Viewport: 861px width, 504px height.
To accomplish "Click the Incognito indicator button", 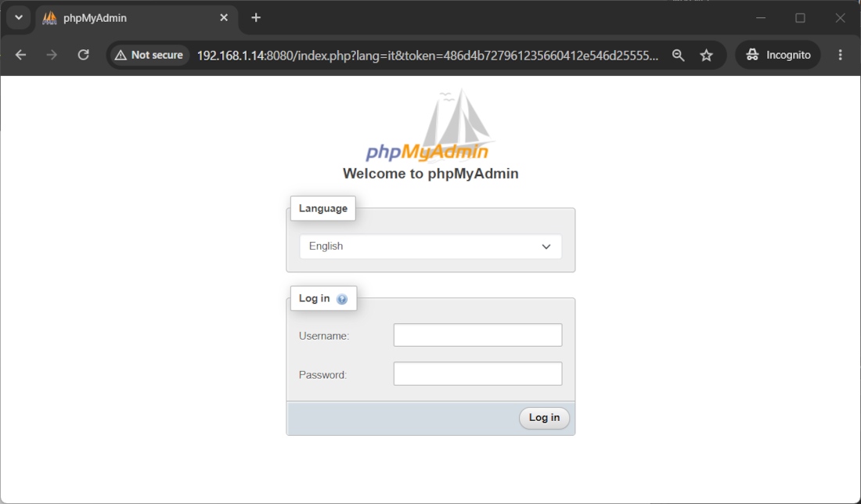I will tap(778, 55).
